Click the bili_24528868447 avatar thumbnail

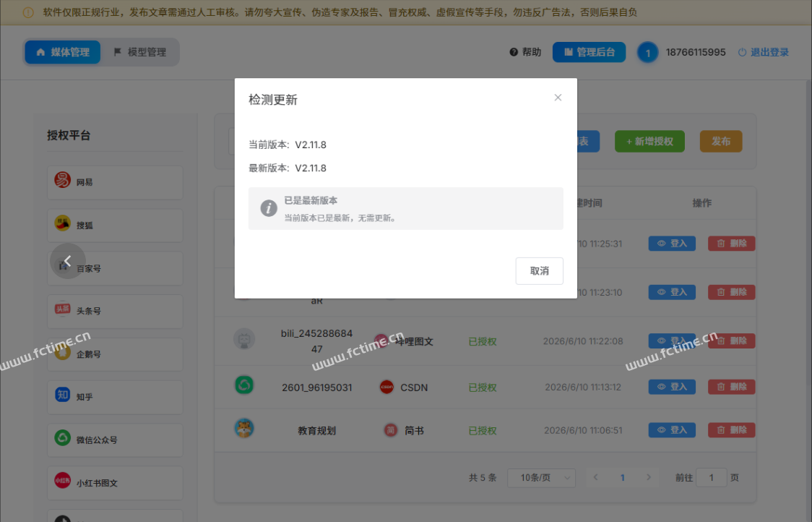tap(244, 339)
